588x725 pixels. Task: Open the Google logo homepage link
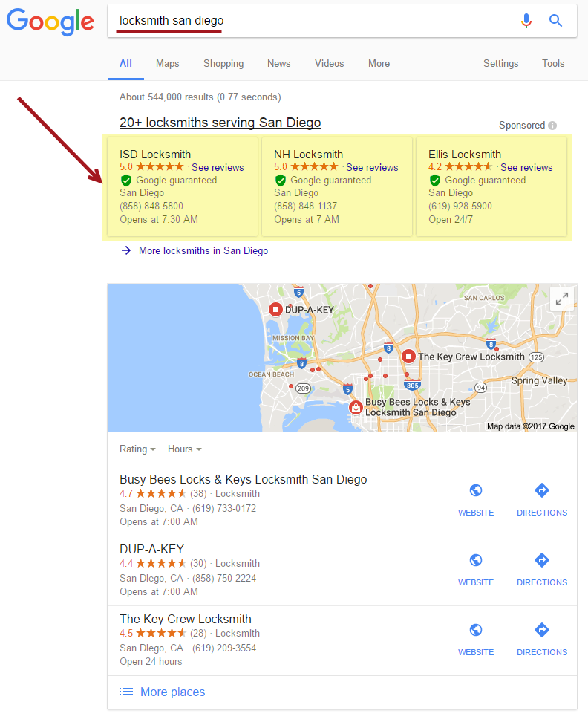click(50, 21)
